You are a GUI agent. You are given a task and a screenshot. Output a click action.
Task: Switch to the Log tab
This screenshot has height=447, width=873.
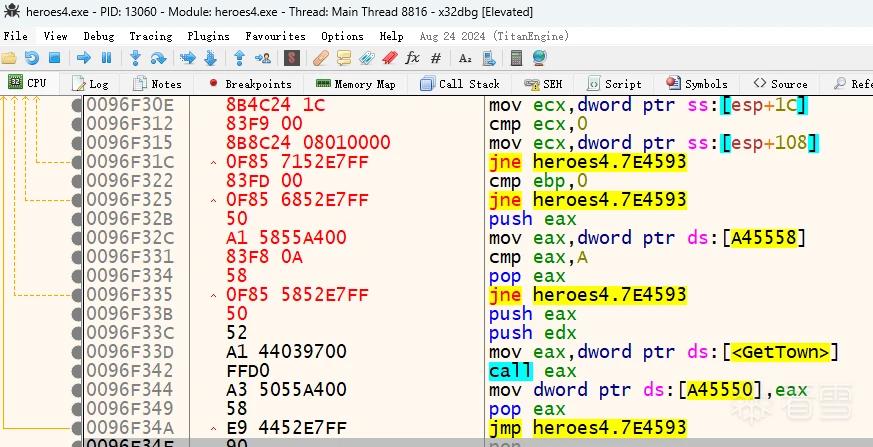[x=90, y=84]
